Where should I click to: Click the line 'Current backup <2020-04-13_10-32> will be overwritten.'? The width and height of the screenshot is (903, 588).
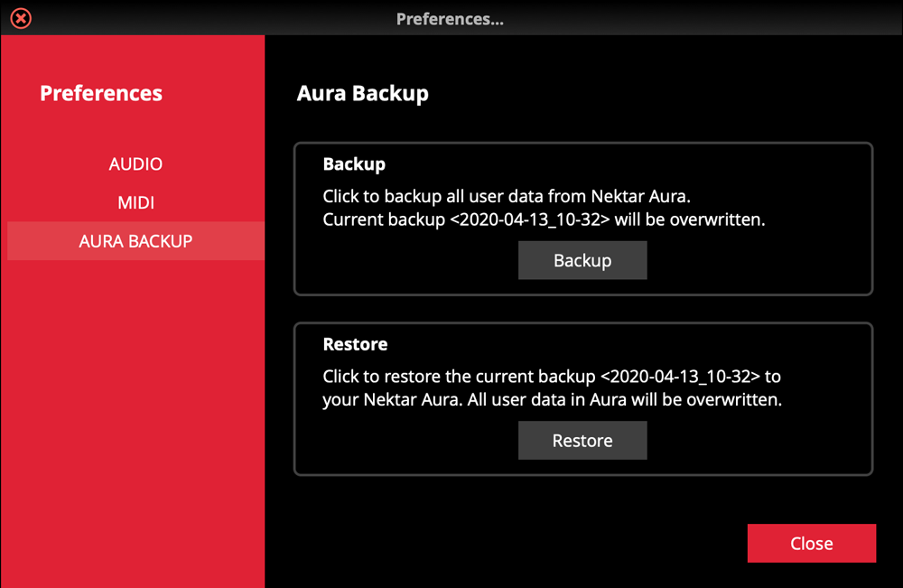click(x=544, y=219)
